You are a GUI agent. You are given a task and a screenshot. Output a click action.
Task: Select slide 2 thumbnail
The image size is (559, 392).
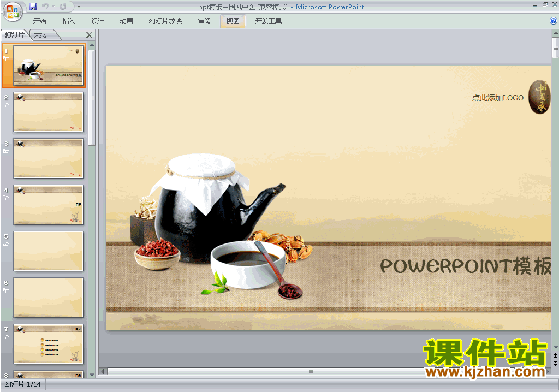(49, 112)
